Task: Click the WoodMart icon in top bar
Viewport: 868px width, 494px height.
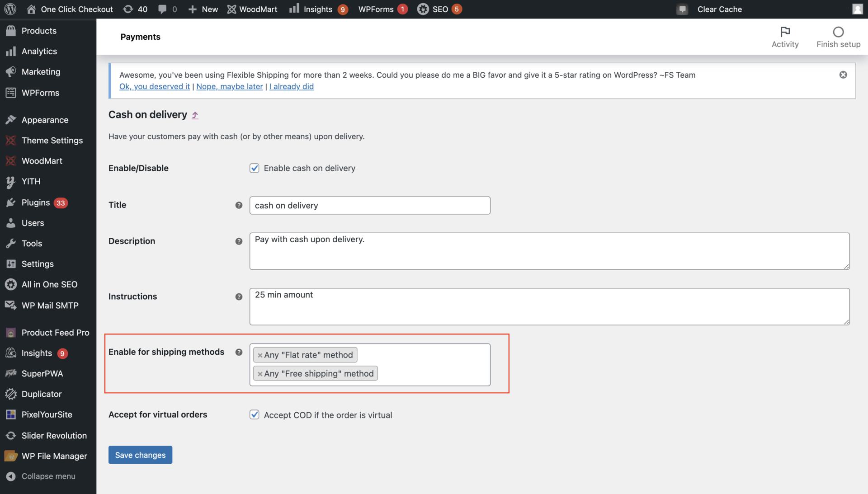Action: (231, 9)
